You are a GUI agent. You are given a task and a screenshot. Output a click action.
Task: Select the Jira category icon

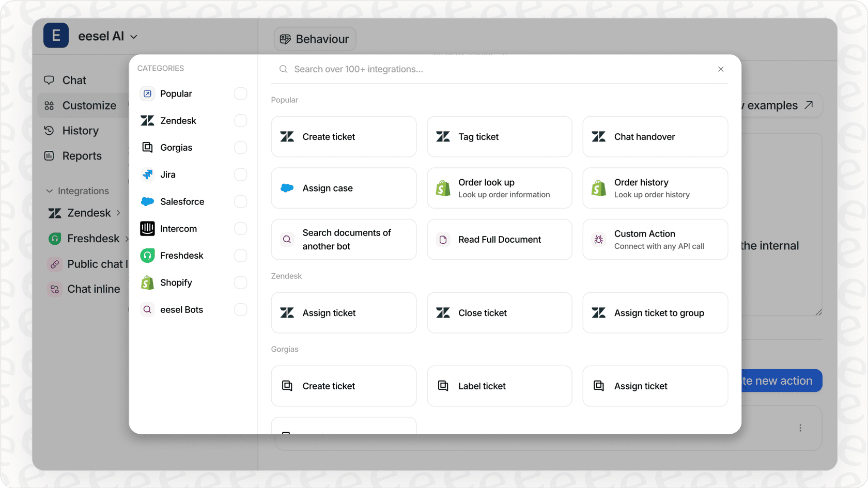147,175
